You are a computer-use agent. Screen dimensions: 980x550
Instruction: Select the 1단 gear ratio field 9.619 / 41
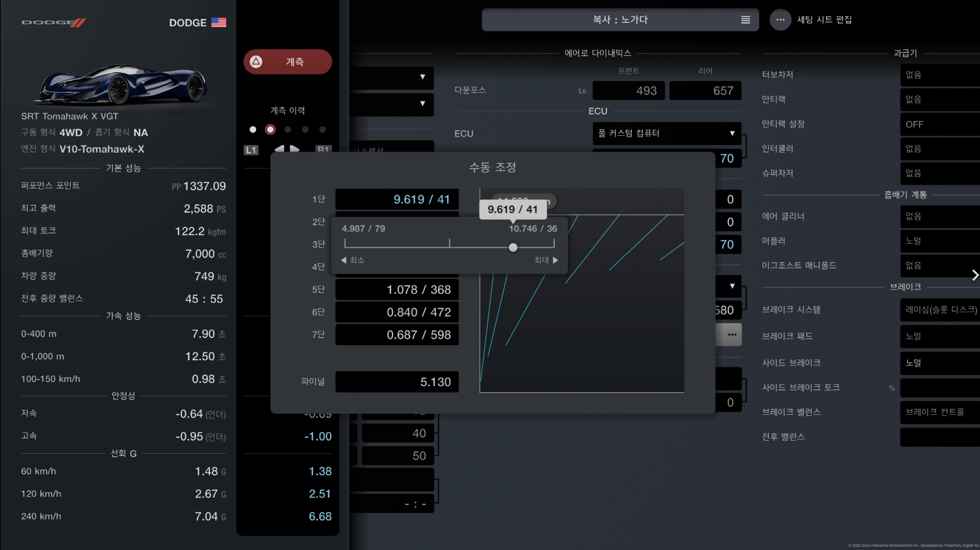coord(397,200)
